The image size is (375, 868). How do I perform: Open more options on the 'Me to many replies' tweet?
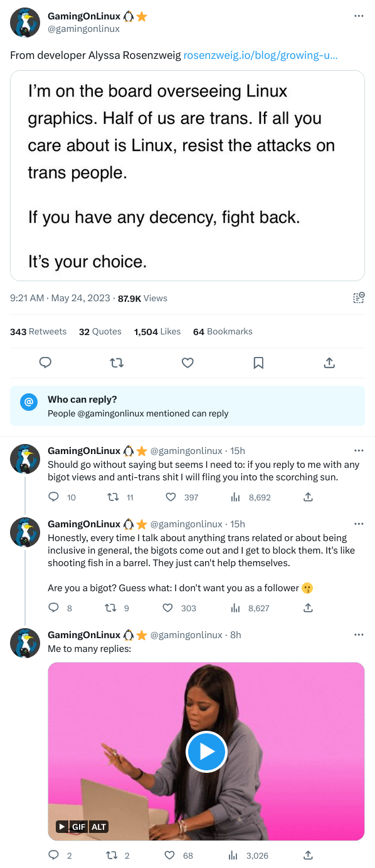[359, 634]
